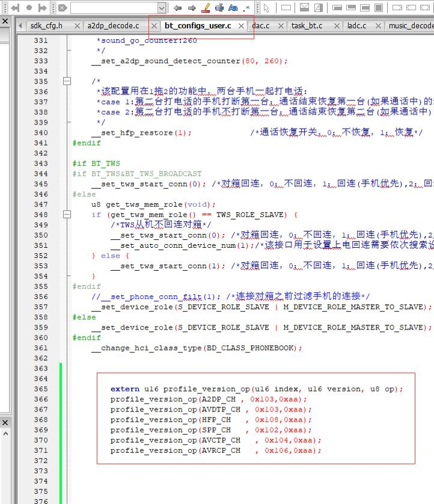Click the #if BT_TWS directive
The height and width of the screenshot is (504, 434).
[96, 163]
